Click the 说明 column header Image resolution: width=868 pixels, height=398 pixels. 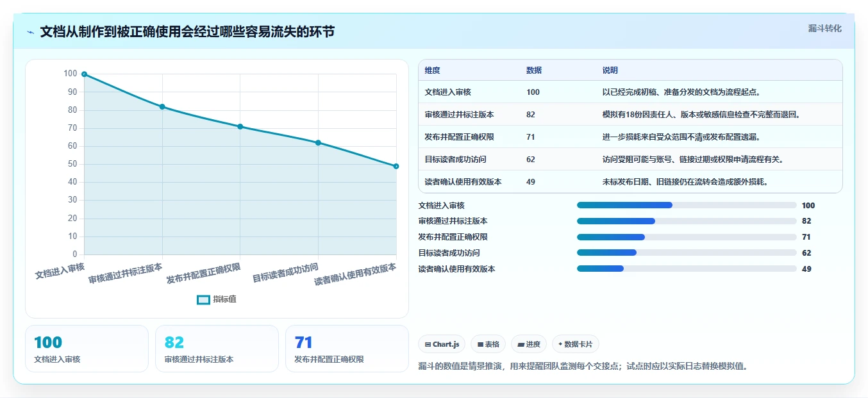(x=610, y=70)
